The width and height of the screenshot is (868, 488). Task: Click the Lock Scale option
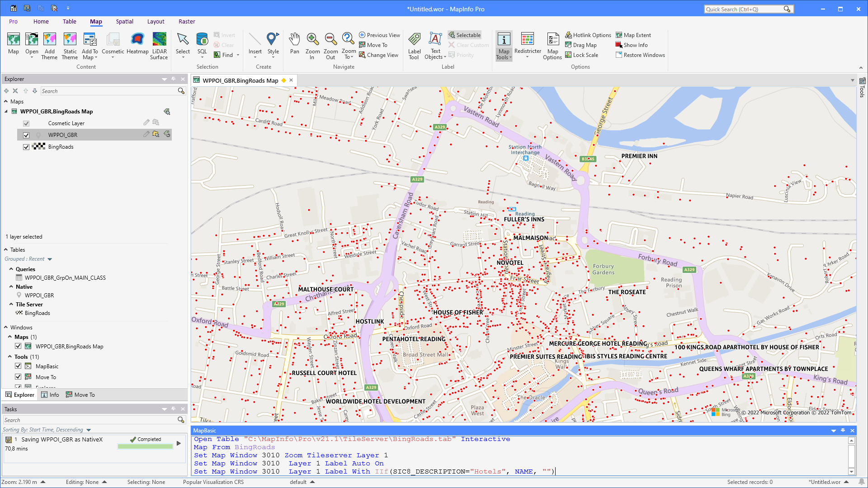click(x=581, y=55)
